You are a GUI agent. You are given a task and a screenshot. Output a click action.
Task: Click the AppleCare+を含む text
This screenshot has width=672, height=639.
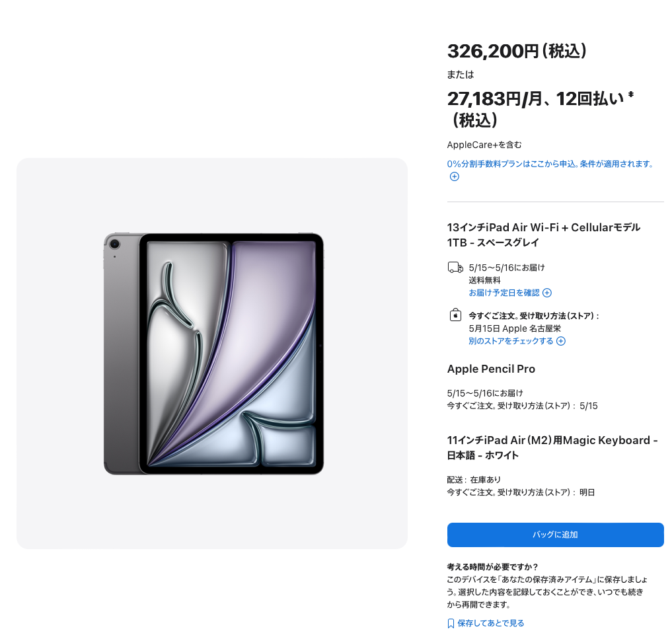[x=484, y=145]
